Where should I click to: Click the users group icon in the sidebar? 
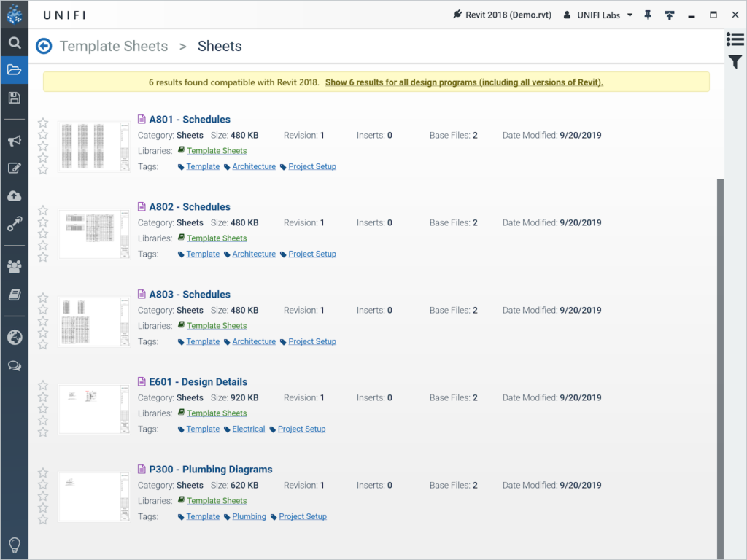tap(14, 266)
